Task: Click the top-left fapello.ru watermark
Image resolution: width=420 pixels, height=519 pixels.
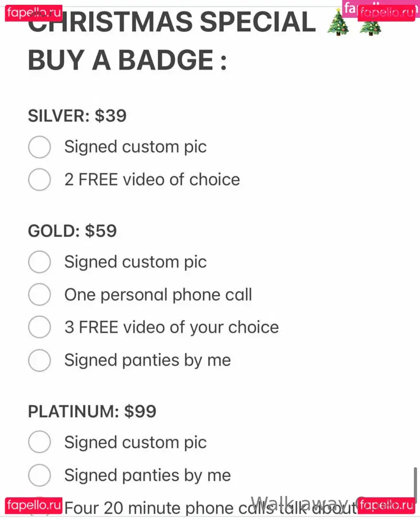Action: pyautogui.click(x=34, y=13)
